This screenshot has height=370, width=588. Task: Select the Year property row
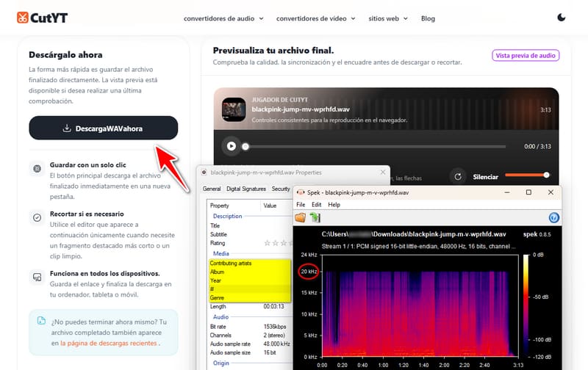tap(250, 280)
